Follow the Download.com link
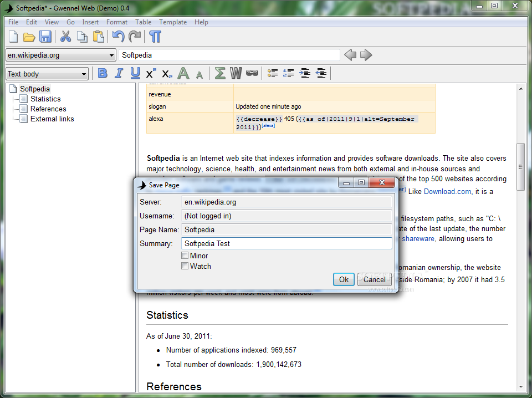 (x=447, y=191)
